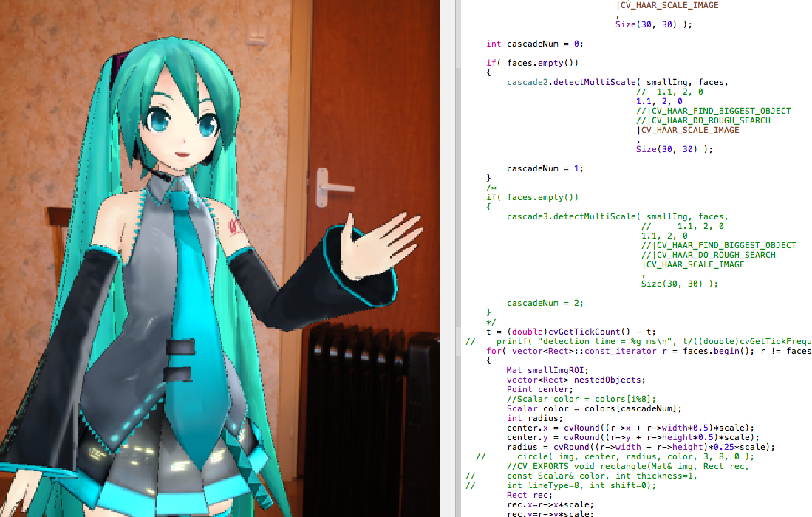
Task: Click the 'Rect rec;' declaration
Action: 529,496
